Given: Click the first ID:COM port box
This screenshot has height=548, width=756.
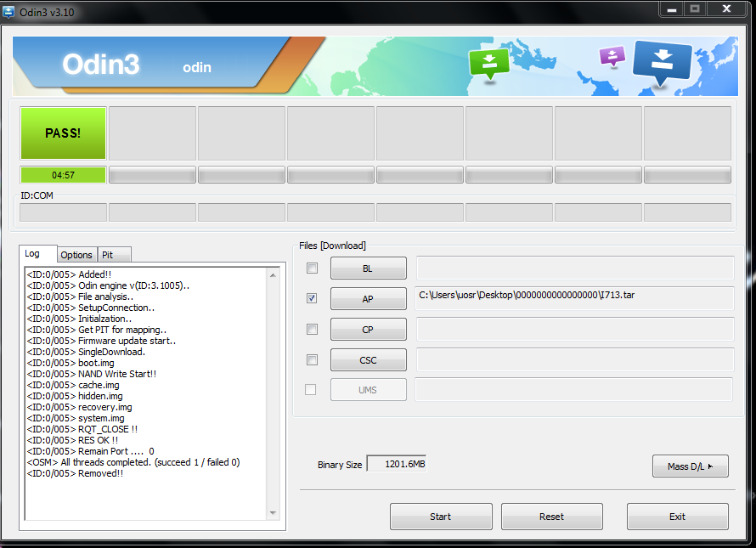Looking at the screenshot, I should (63, 212).
